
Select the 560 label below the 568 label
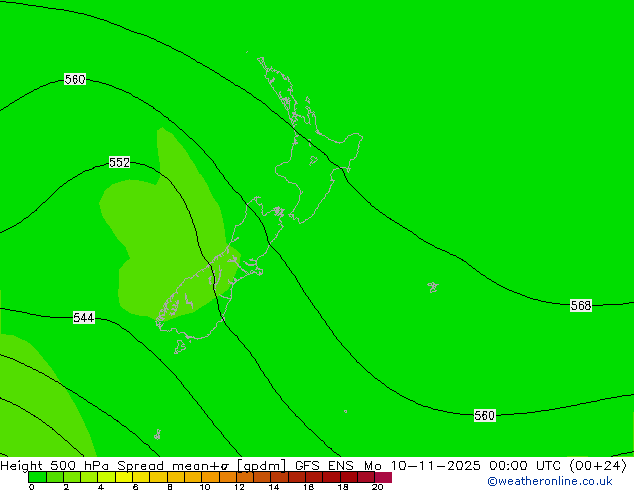coord(484,416)
